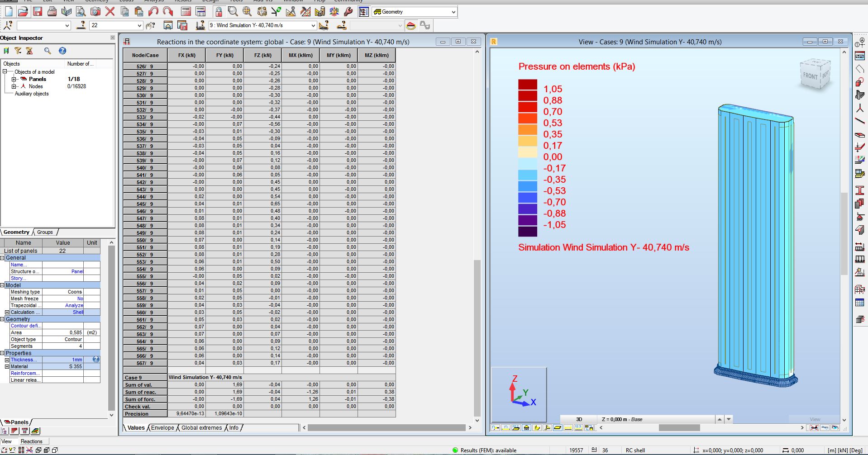Open the supports definition tool
The width and height of the screenshot is (868, 455).
click(x=860, y=216)
